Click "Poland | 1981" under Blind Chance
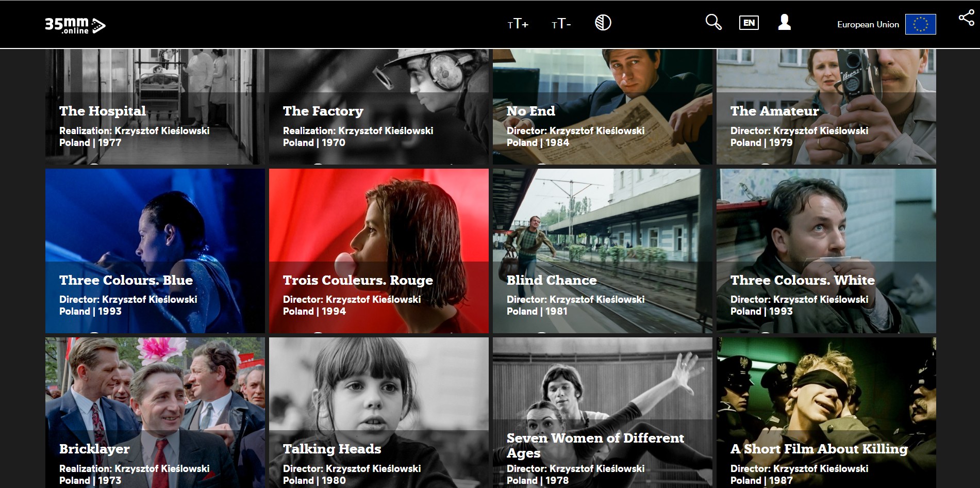 pyautogui.click(x=537, y=312)
